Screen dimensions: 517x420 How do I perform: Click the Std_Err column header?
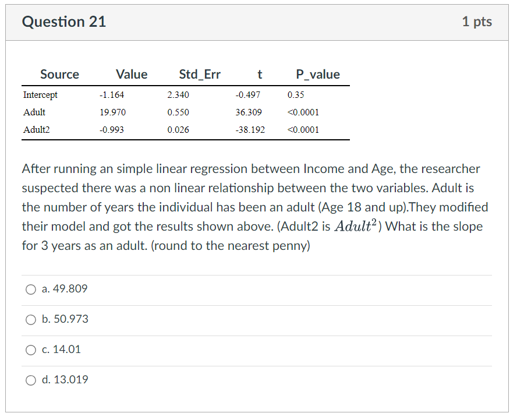click(200, 74)
